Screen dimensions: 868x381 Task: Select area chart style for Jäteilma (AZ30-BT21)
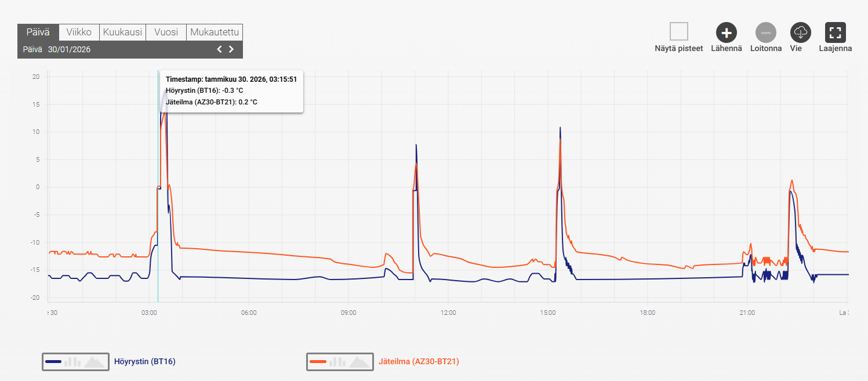(359, 361)
